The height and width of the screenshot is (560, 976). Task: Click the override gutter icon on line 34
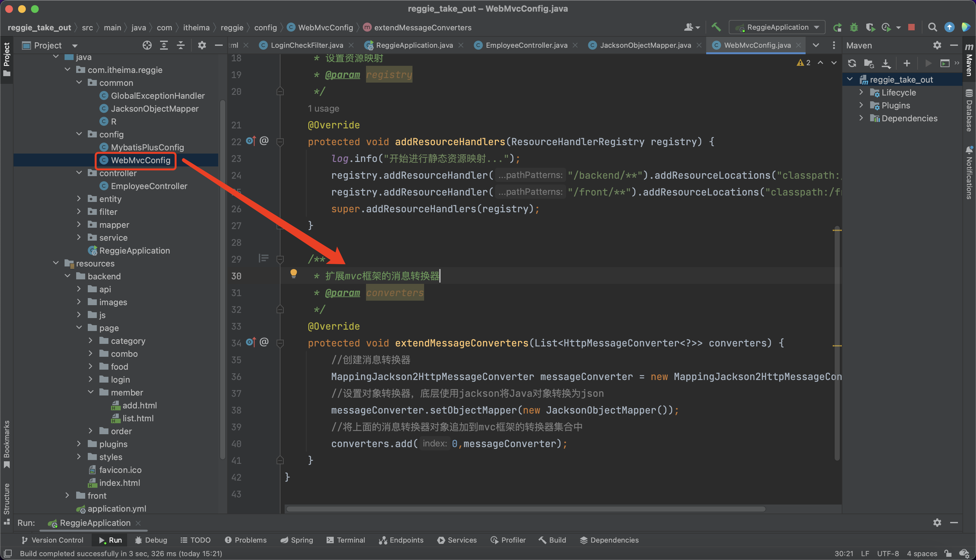251,342
